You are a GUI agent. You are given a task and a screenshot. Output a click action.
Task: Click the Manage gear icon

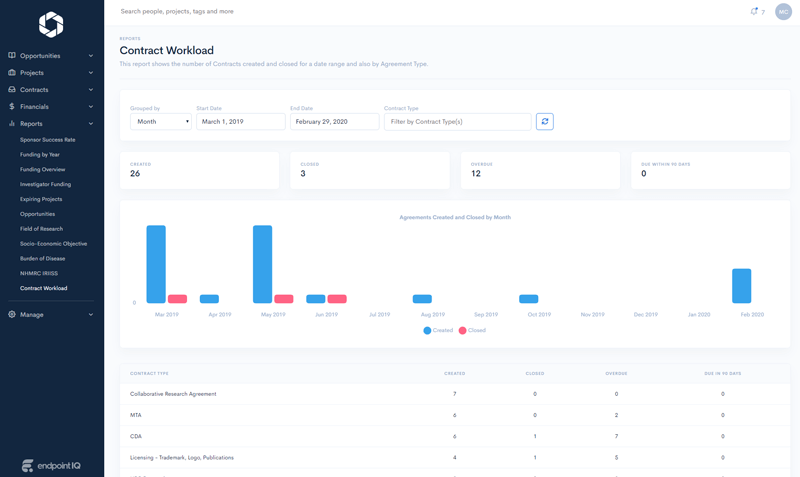[x=12, y=315]
